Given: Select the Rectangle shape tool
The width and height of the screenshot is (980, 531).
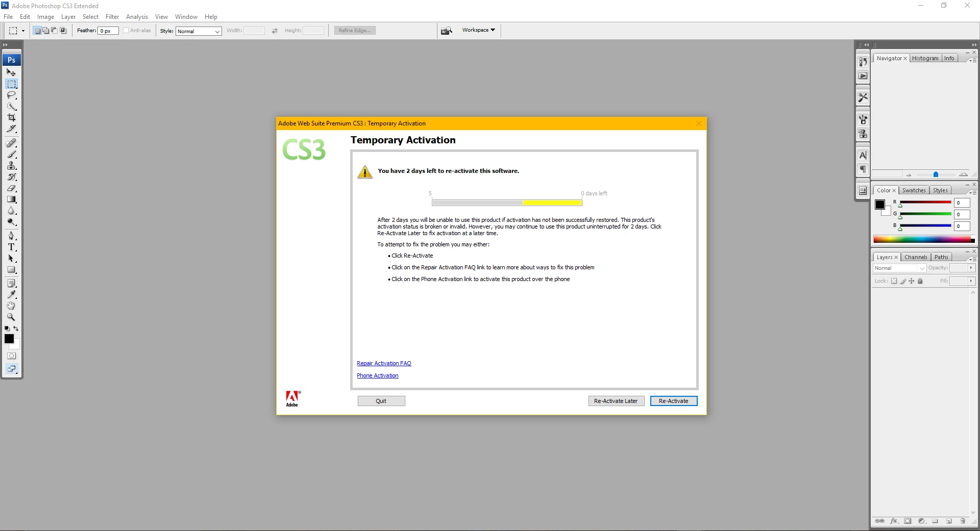Looking at the screenshot, I should 11,270.
